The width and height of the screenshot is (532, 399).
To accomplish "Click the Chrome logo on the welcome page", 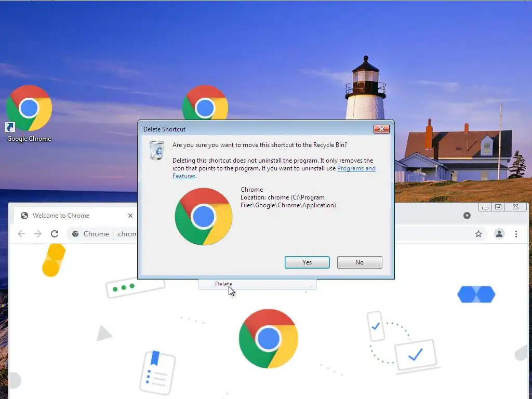I will (x=269, y=339).
